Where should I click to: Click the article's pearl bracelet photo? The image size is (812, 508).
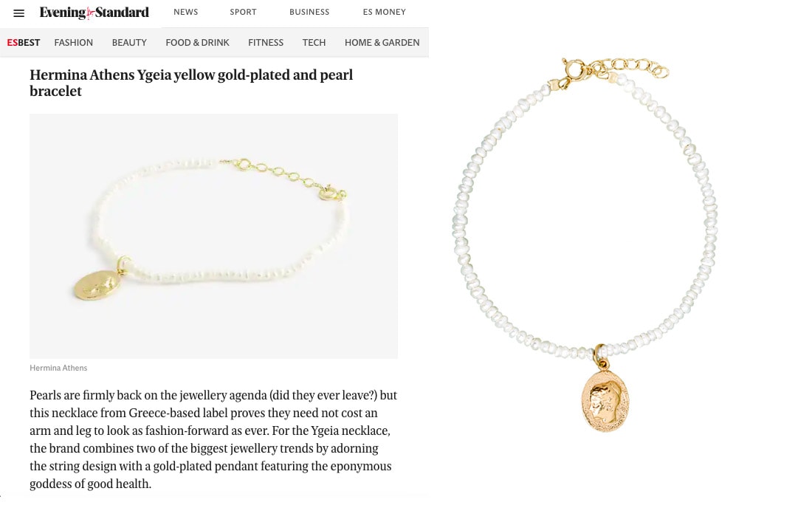click(x=213, y=236)
